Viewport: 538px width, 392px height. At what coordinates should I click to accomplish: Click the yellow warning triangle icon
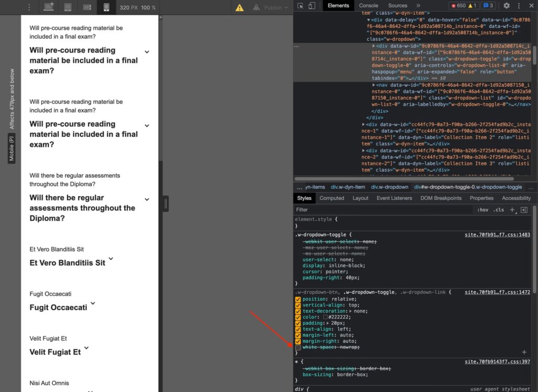click(x=240, y=7)
